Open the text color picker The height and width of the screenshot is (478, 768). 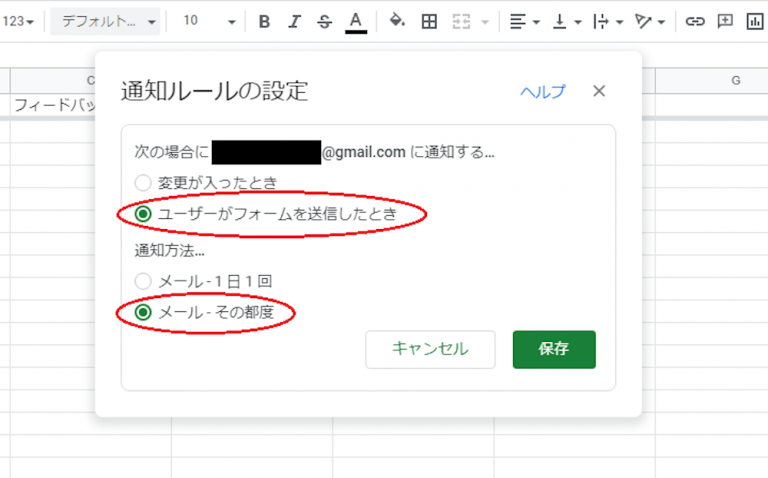click(356, 21)
